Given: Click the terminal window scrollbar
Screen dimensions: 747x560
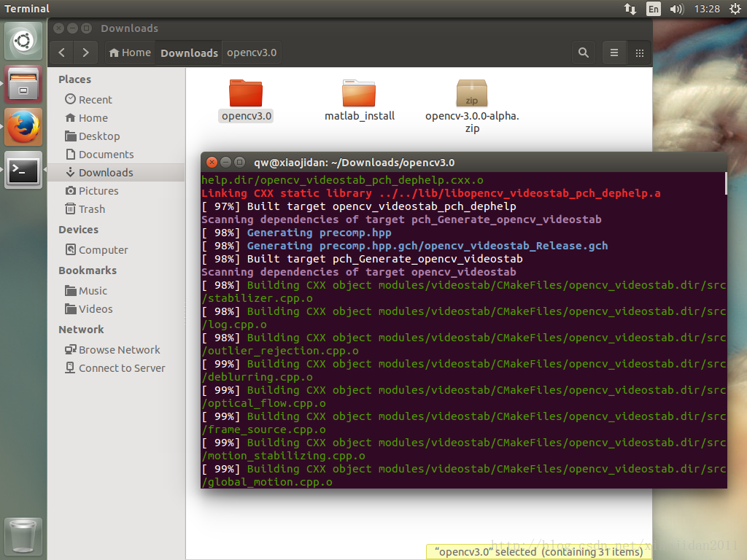Looking at the screenshot, I should click(725, 184).
